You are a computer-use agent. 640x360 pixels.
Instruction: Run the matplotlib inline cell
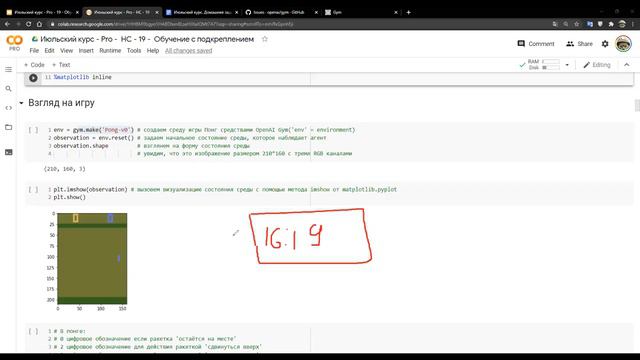33,78
